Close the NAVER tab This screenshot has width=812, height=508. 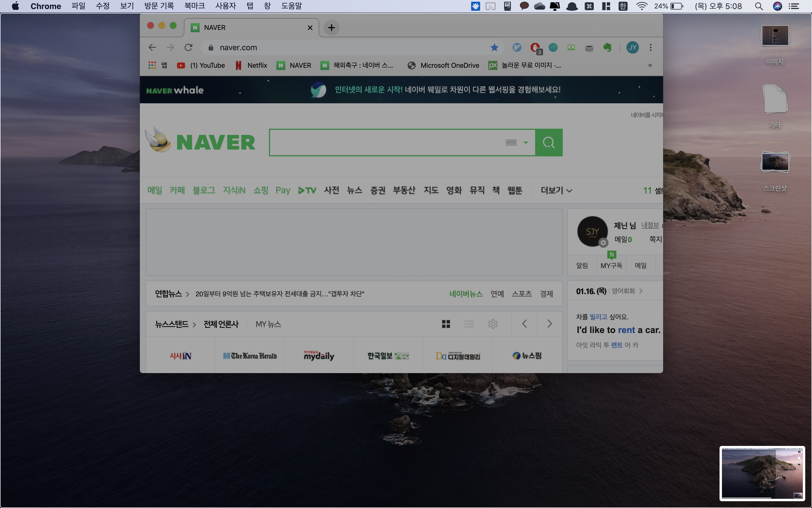310,28
